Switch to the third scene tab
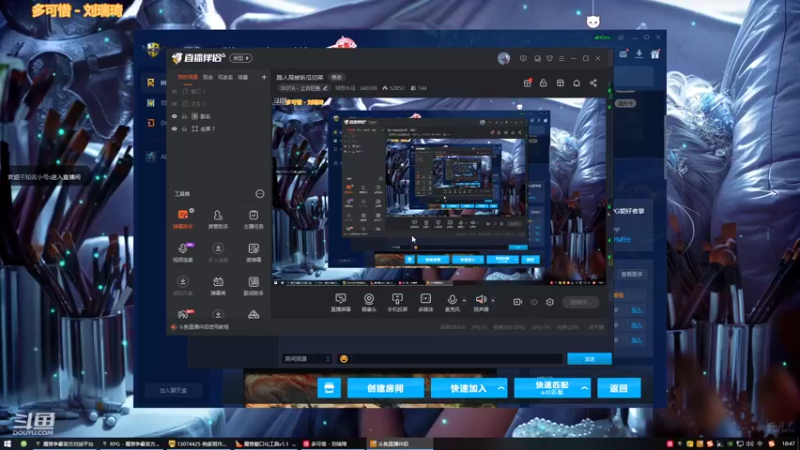The height and width of the screenshot is (450, 800). (x=226, y=78)
